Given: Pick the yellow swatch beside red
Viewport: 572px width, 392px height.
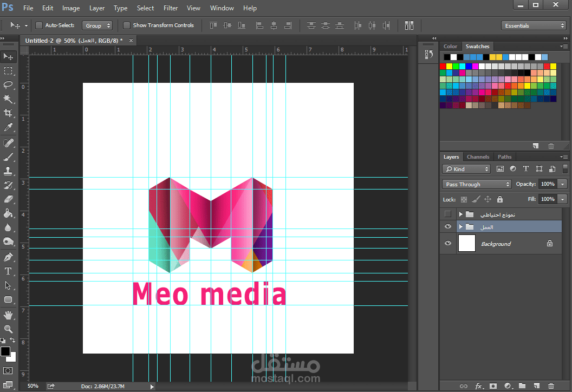Looking at the screenshot, I should pyautogui.click(x=450, y=66).
